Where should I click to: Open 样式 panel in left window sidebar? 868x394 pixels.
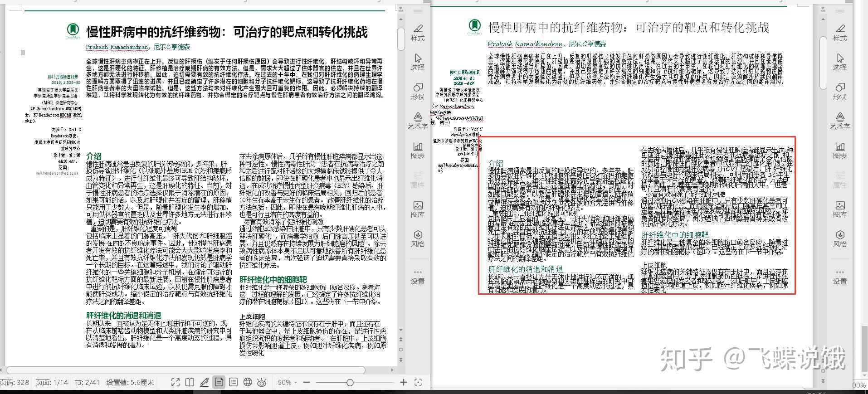tap(418, 33)
